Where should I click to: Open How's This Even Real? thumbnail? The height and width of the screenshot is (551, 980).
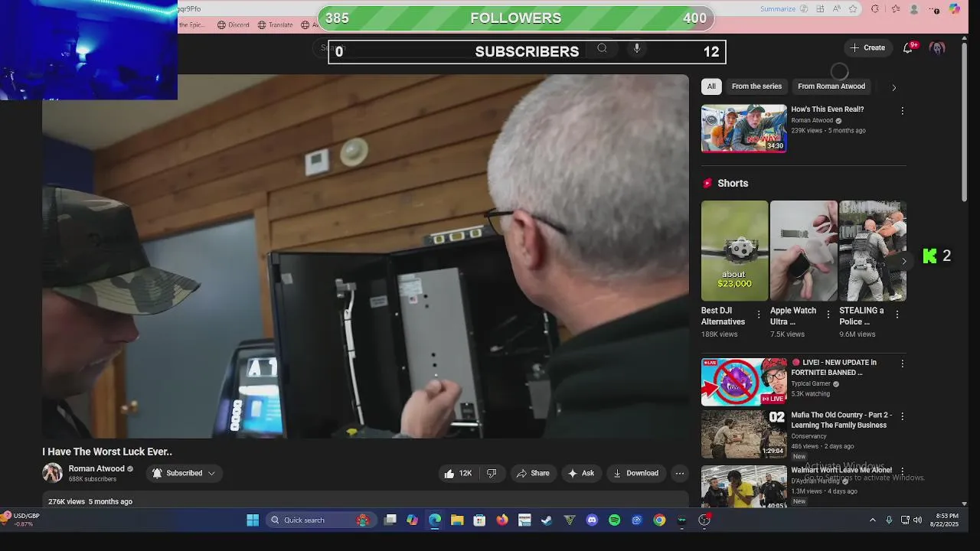(743, 129)
